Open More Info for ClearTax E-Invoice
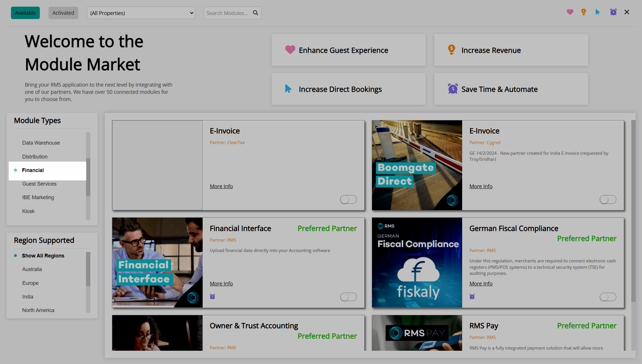Viewport: 642px width, 364px height. click(x=221, y=186)
